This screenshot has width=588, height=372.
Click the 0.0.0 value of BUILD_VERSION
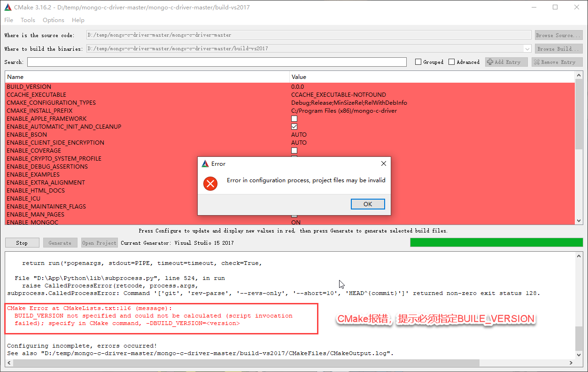click(298, 87)
